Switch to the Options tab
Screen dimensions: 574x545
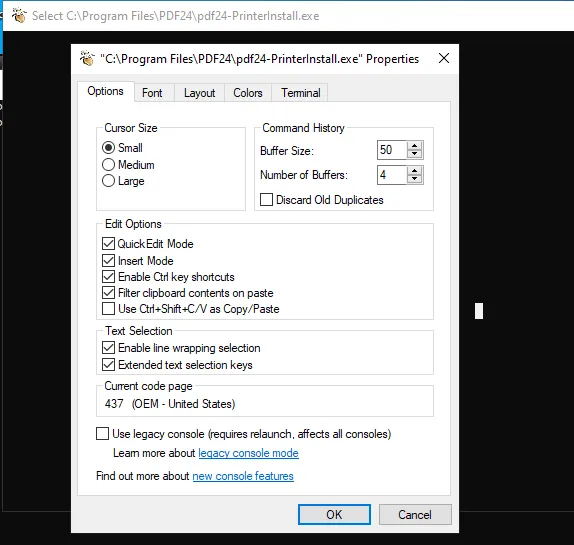(105, 91)
